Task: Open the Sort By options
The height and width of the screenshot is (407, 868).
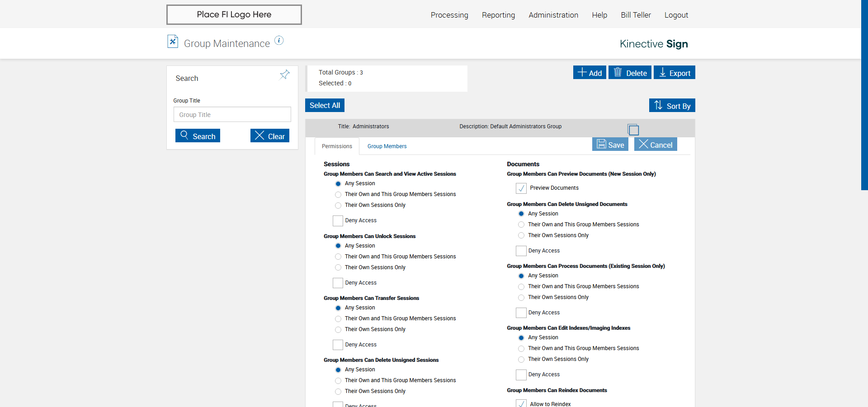Action: (x=672, y=106)
